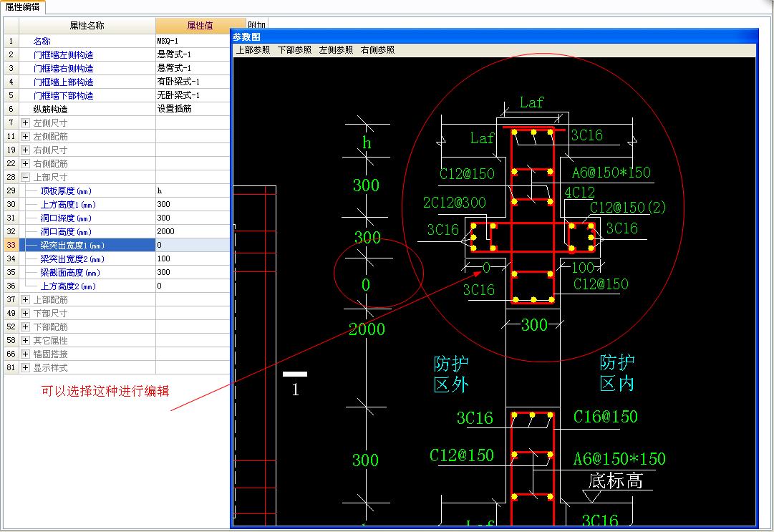The image size is (774, 532).
Task: Click the 2C12@300 rebar label
Action: click(454, 203)
